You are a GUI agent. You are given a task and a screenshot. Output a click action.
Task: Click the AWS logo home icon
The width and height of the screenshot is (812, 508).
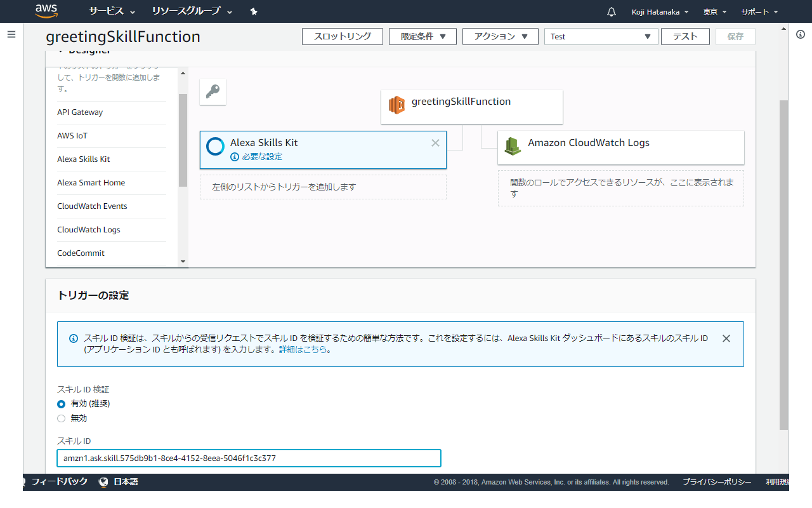46,10
